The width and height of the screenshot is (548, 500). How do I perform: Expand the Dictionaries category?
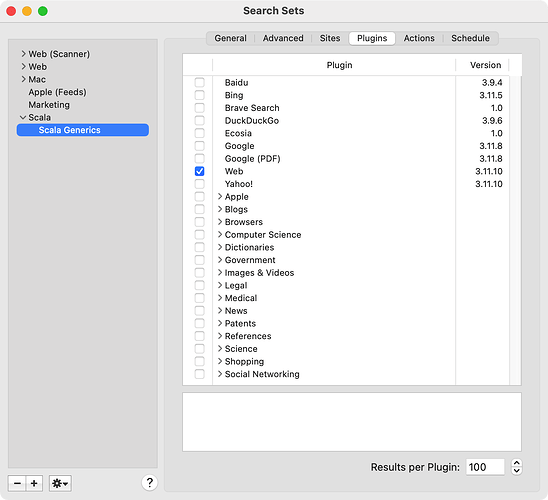coord(220,247)
